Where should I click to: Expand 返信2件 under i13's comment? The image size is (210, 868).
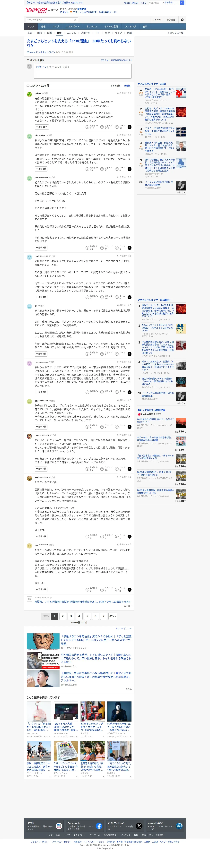(x=41, y=392)
